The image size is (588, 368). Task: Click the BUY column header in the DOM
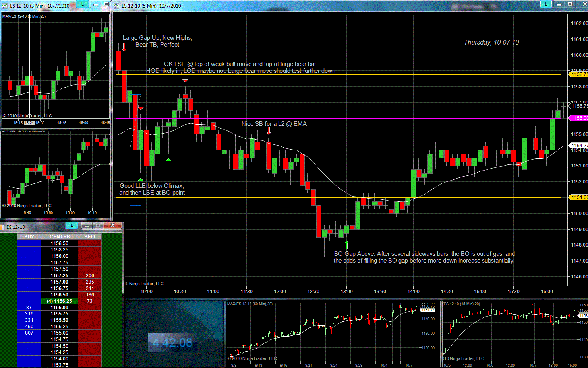pos(29,237)
